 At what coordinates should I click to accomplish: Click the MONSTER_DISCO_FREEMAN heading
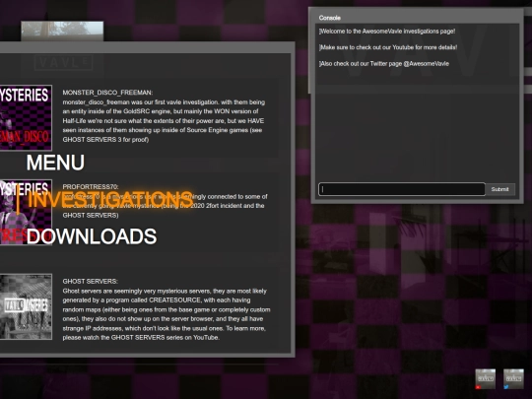pyautogui.click(x=107, y=93)
